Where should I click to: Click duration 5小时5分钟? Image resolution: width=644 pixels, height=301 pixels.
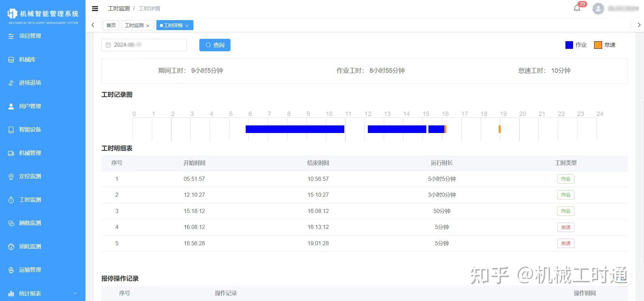(442, 179)
